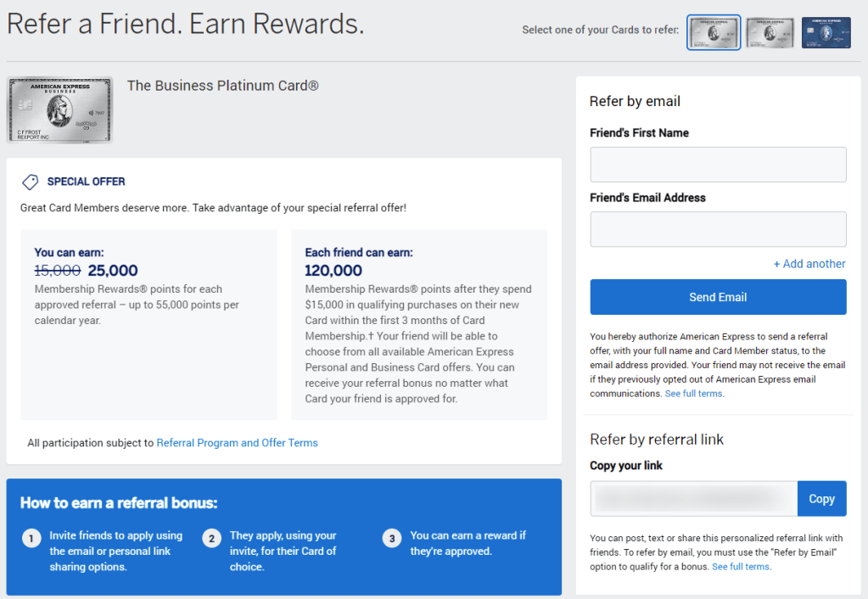View full terms under referral link section

tap(741, 566)
